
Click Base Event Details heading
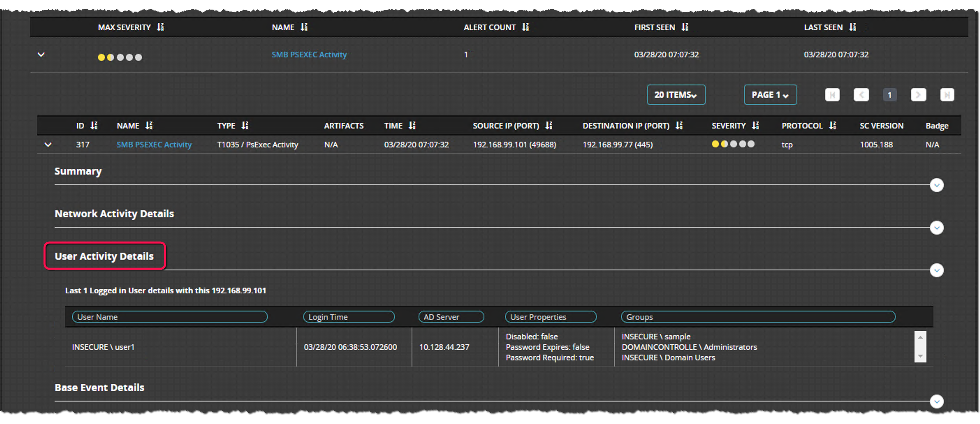[x=99, y=387]
